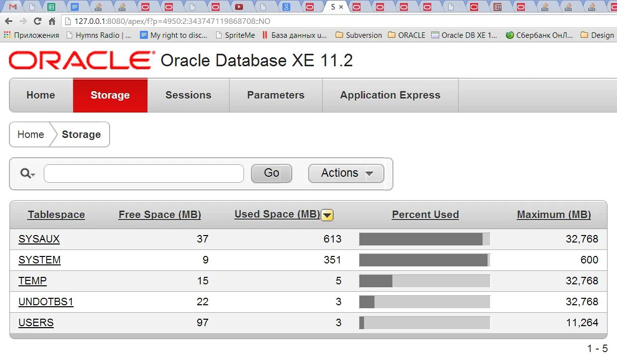Sort by Used Space (MB) column
Screen dimensions: 617x364
click(277, 214)
